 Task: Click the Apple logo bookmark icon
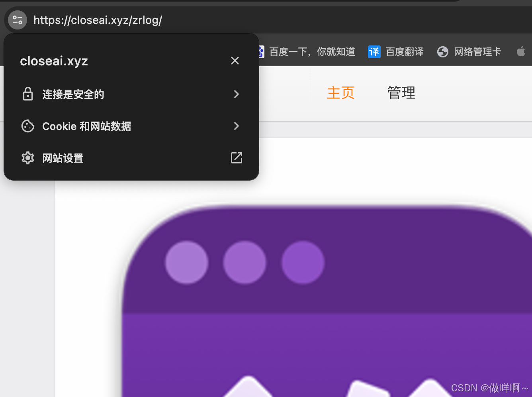pos(521,51)
